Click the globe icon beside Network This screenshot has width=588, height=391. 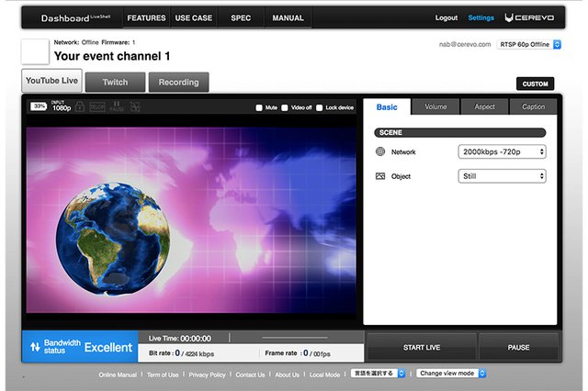(x=380, y=151)
